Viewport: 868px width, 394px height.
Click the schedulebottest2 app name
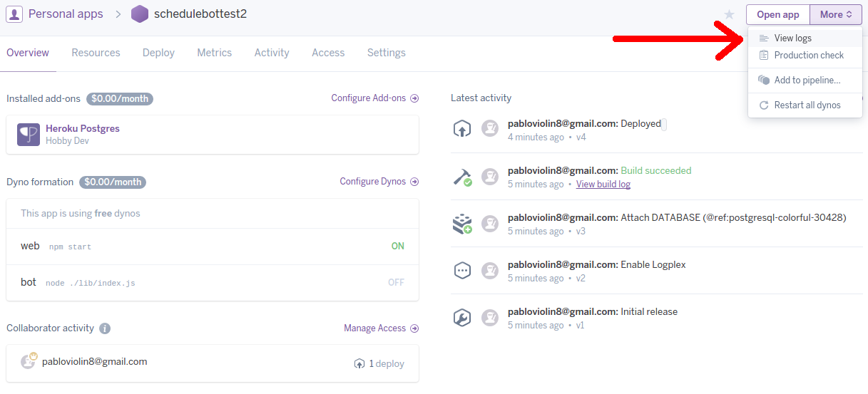click(x=200, y=14)
